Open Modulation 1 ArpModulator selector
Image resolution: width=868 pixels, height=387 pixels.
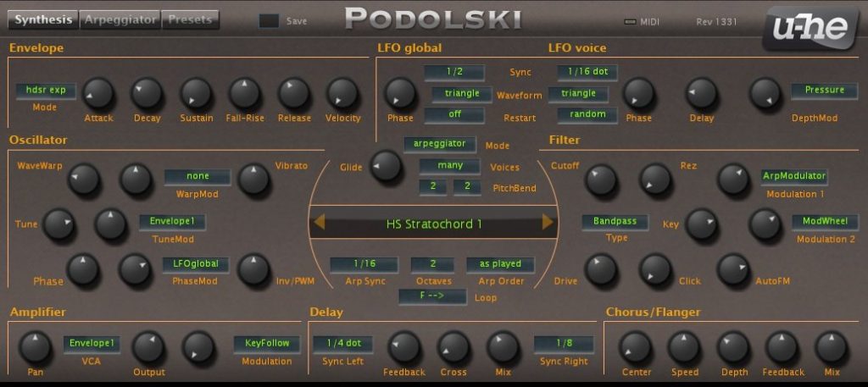coord(794,176)
